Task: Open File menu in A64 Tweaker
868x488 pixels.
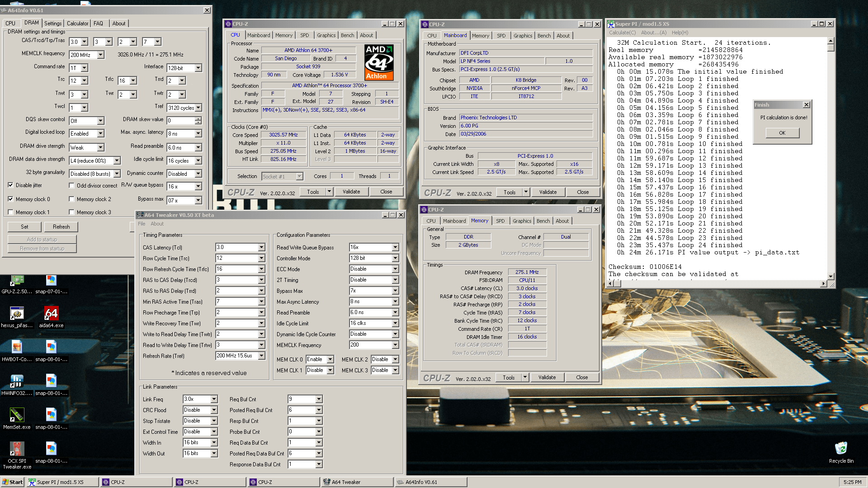Action: 142,224
